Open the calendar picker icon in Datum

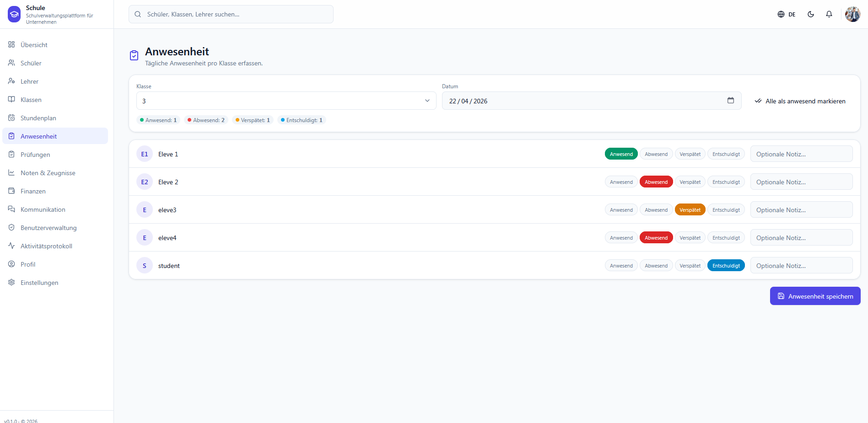point(730,101)
